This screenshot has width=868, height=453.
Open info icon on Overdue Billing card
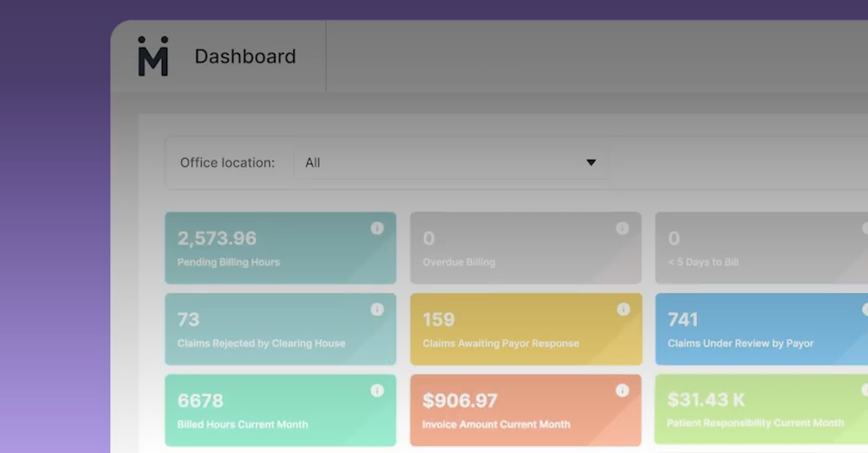tap(622, 228)
